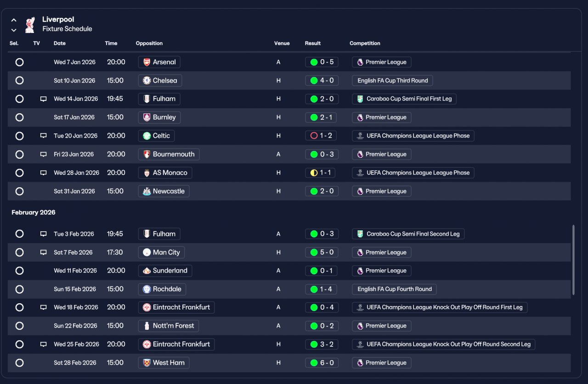Click the down chevron beside Liverpool
The height and width of the screenshot is (384, 588).
[x=14, y=30]
